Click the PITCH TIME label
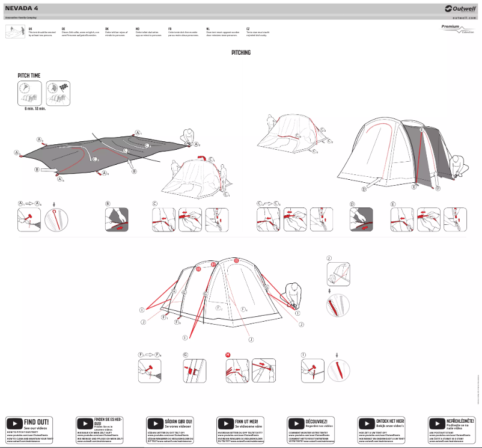 [29, 75]
